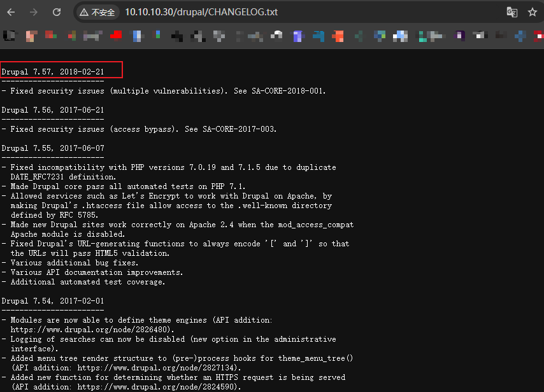Go back to the previous page
This screenshot has height=392, width=544.
(11, 13)
